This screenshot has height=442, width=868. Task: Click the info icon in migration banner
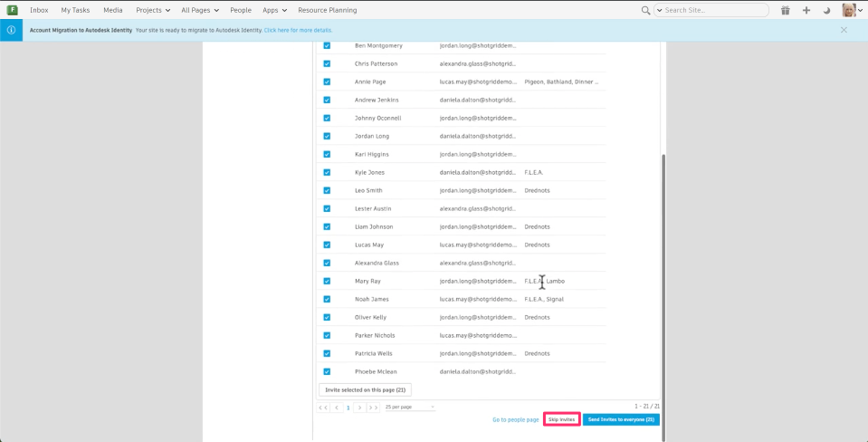point(11,30)
